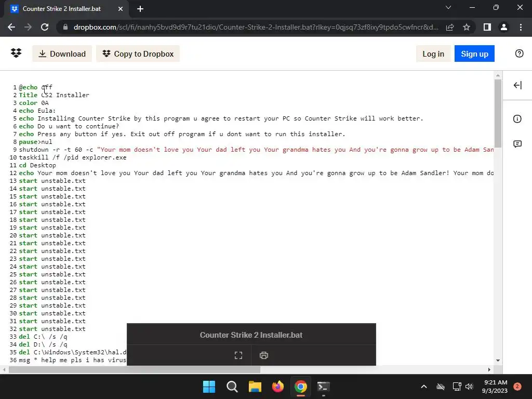Click the grayed-out forward navigation arrow
The height and width of the screenshot is (399, 532).
28,27
